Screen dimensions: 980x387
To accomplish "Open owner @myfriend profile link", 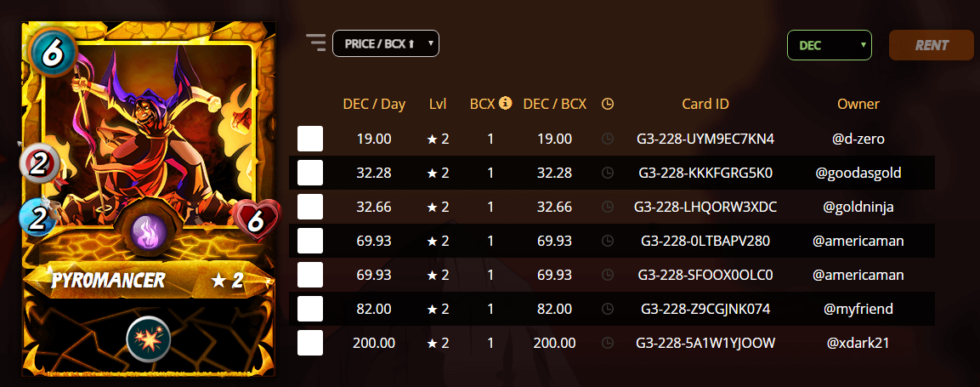I will (858, 309).
